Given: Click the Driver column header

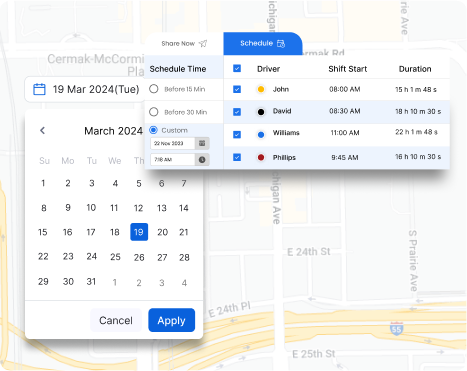Looking at the screenshot, I should pyautogui.click(x=268, y=69).
